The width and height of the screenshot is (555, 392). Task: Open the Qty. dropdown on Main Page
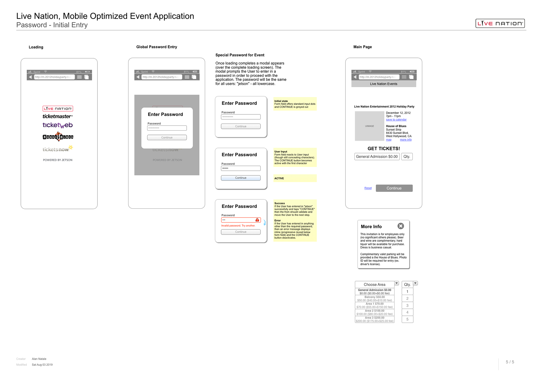tap(407, 157)
